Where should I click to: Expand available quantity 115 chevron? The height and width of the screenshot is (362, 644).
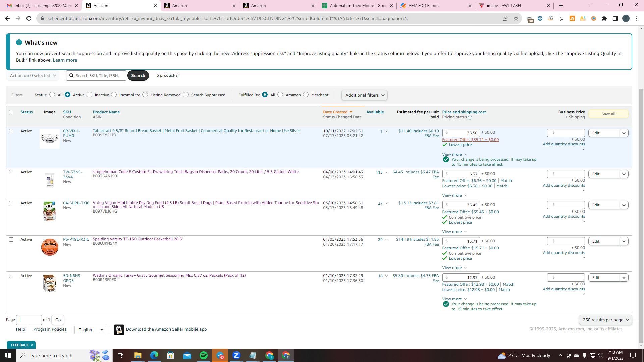click(386, 172)
